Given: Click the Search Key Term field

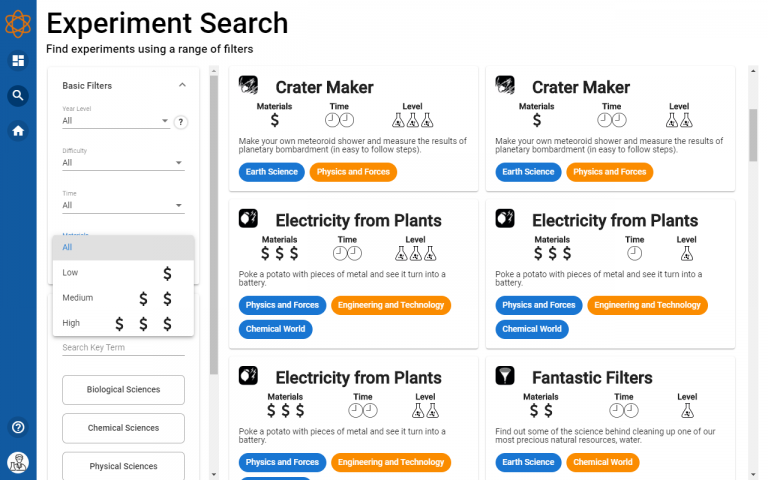Looking at the screenshot, I should click(123, 348).
